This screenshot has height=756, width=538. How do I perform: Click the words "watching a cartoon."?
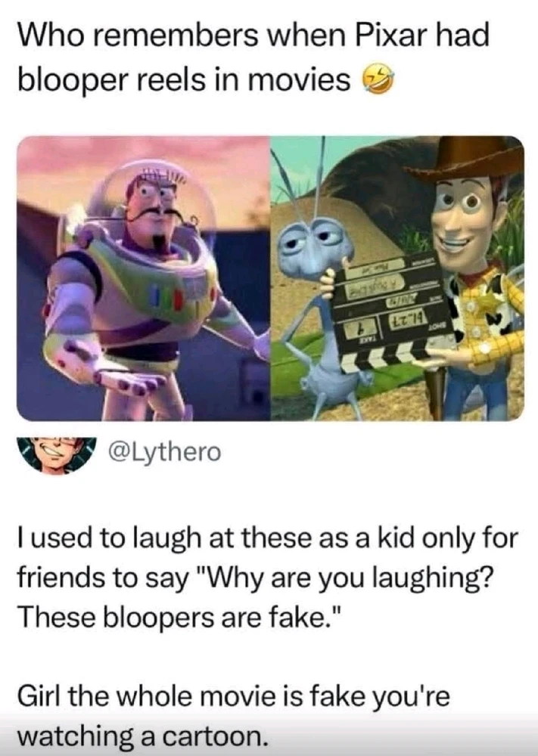[x=143, y=735]
